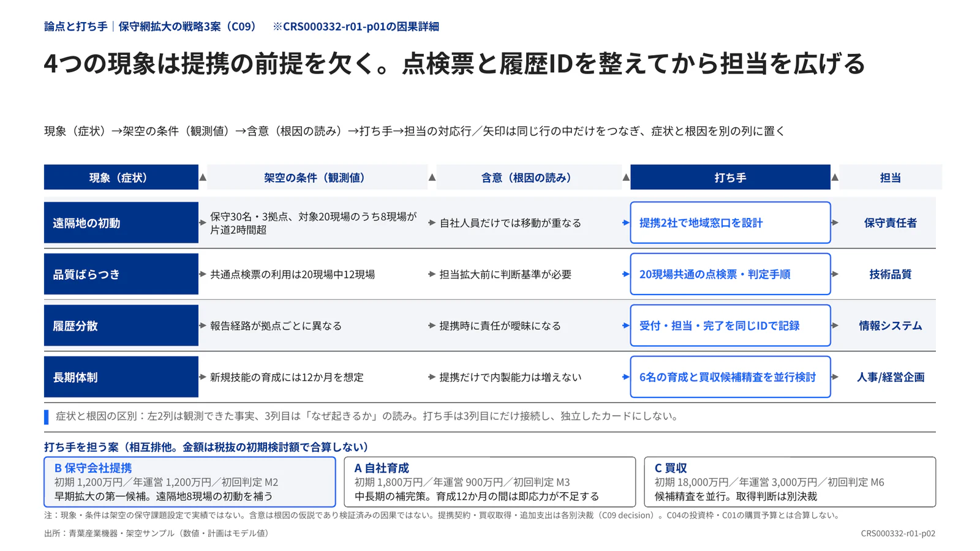
Task: Click the 打ち手 column header
Action: [x=730, y=178]
